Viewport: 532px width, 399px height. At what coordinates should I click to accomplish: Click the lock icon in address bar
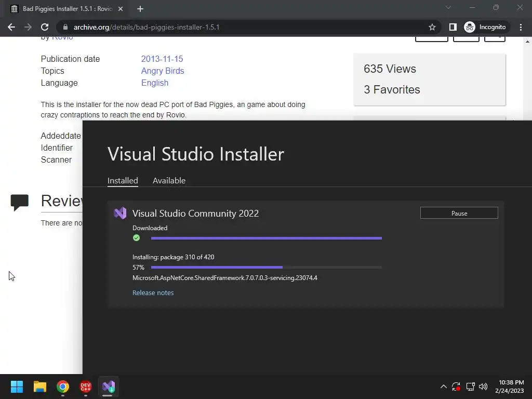click(x=65, y=27)
